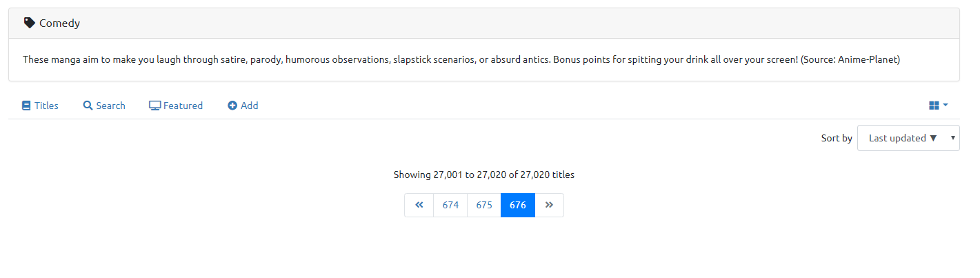Viewport: 980px width, 278px height.
Task: Navigate to page 675
Action: point(484,205)
